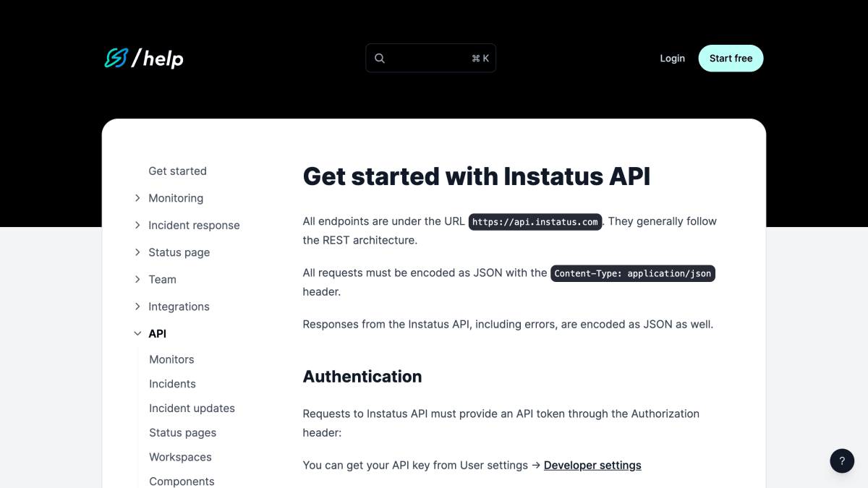Open the Incident response sidebar item

point(194,226)
